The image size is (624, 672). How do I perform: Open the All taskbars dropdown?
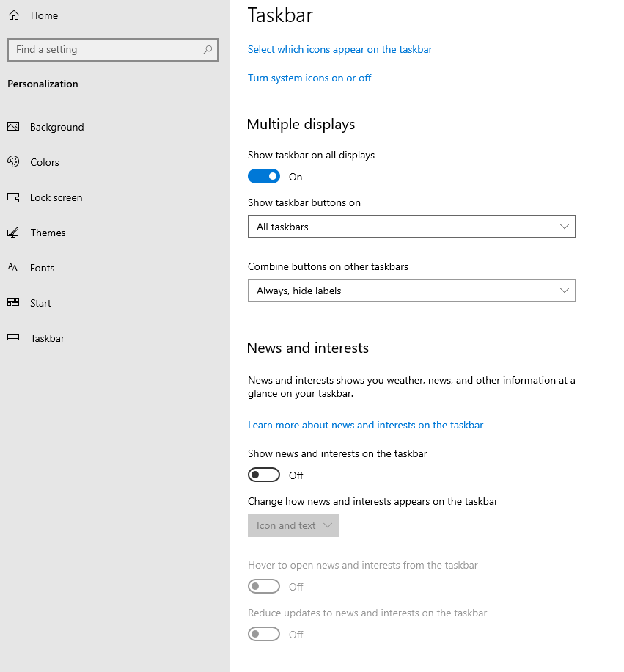(412, 227)
